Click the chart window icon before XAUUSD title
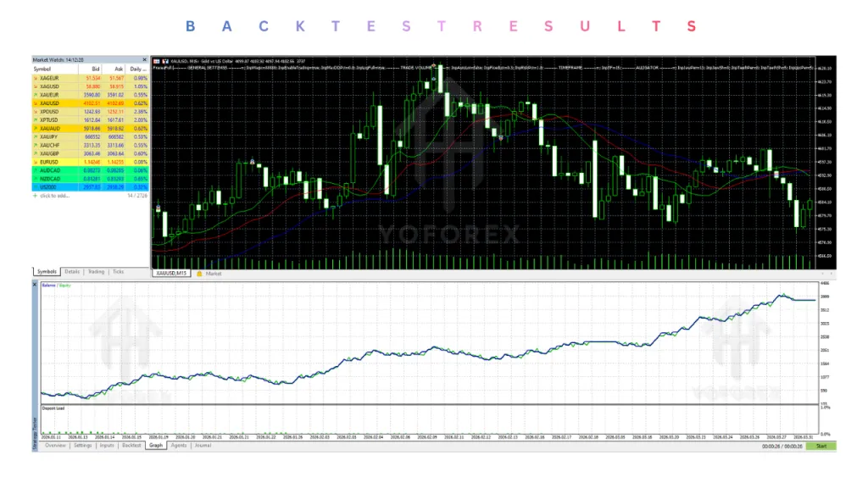Viewport: 868px width, 488px height. (157, 61)
